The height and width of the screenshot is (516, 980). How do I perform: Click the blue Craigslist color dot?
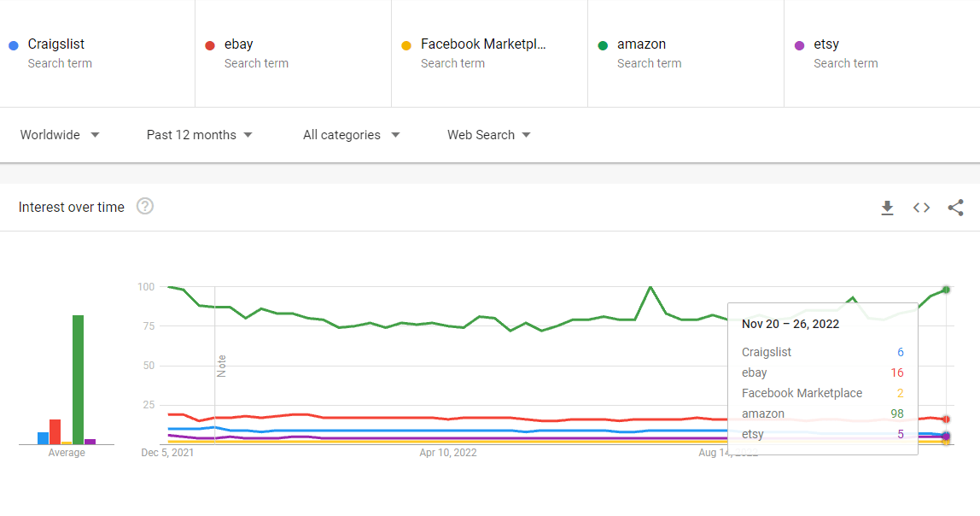pyautogui.click(x=13, y=45)
